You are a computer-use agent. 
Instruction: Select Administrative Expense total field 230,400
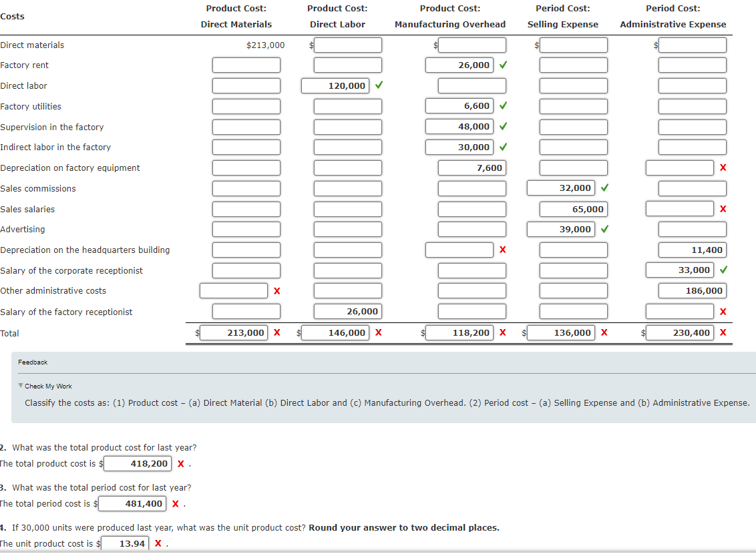680,332
